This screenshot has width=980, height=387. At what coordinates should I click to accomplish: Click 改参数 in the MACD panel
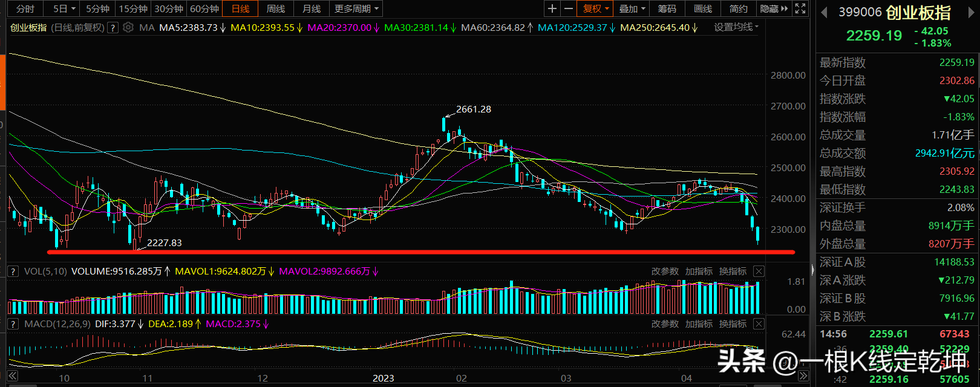tap(665, 324)
